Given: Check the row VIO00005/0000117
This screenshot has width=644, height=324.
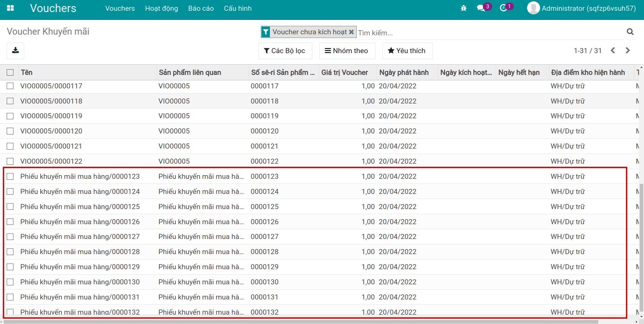Looking at the screenshot, I should [10, 86].
